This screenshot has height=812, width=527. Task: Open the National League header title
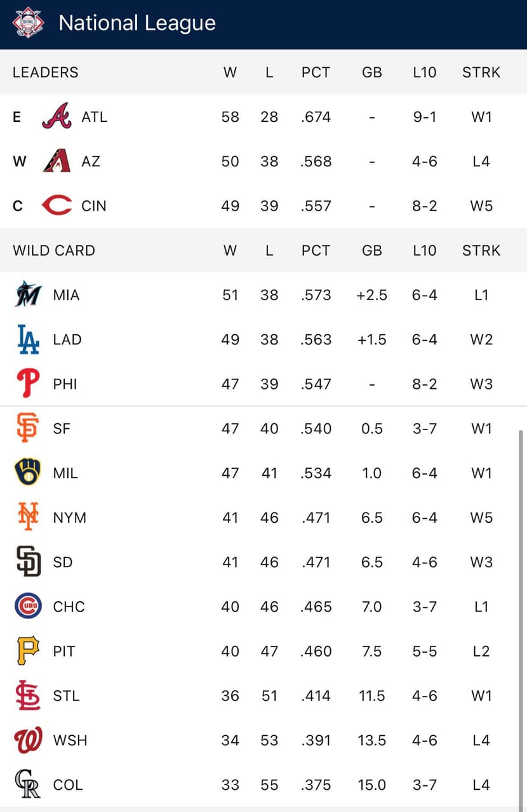pyautogui.click(x=137, y=23)
